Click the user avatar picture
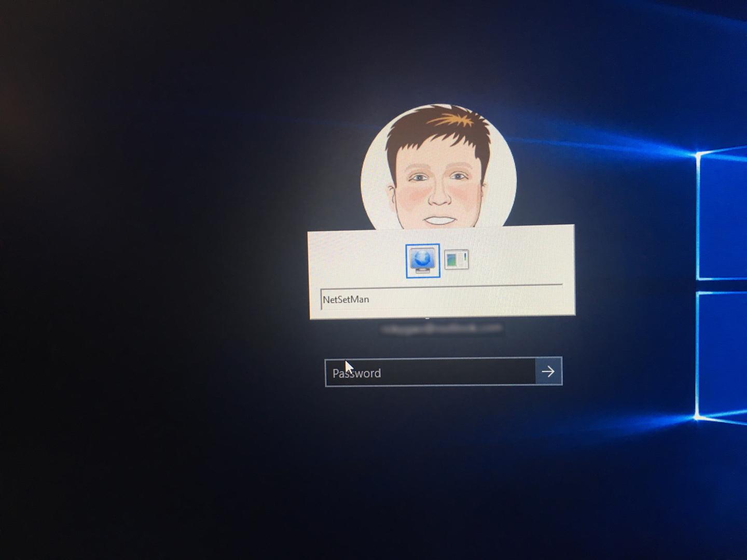 click(x=439, y=167)
